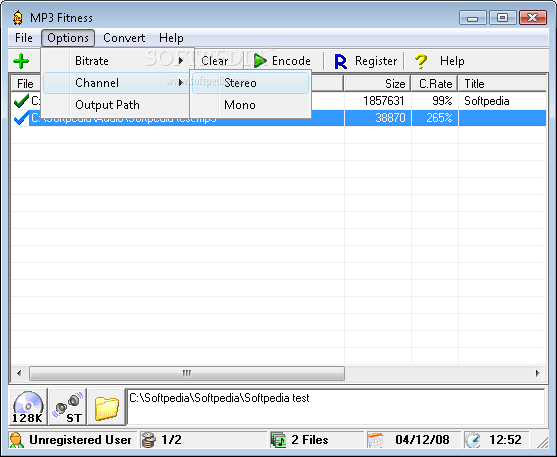Click the Unregistered User status text
Image resolution: width=557 pixels, height=457 pixels.
[x=80, y=440]
